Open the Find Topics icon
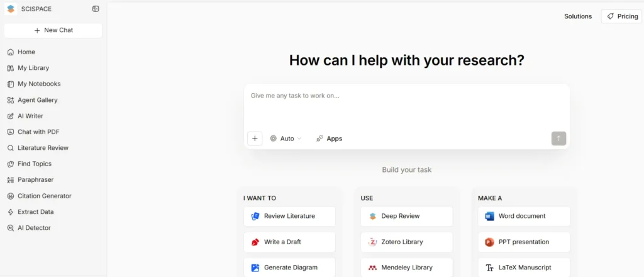644x277 pixels. point(11,164)
